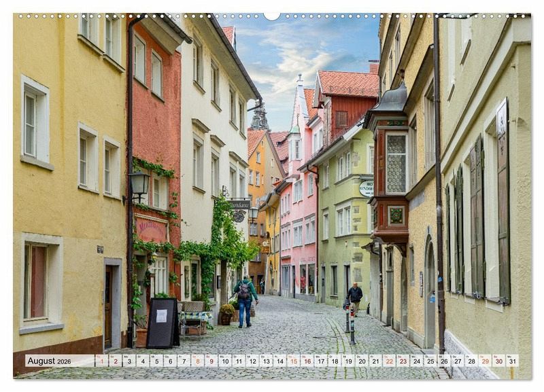Click the wall-mounted street lantern
Screen dimensions: 544x392
coord(139,183)
